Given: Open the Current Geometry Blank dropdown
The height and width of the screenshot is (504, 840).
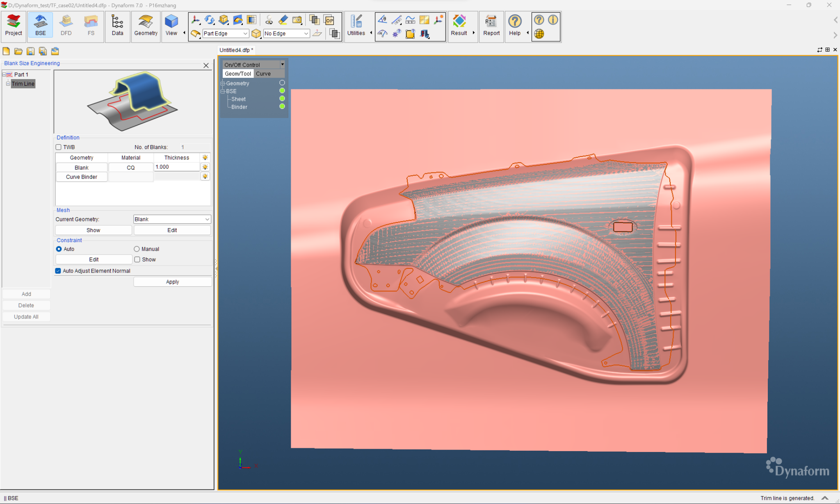Looking at the screenshot, I should pos(172,219).
